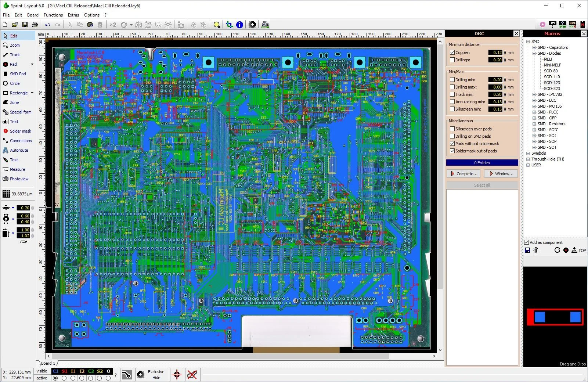Activate the Solder mask tool

pos(20,131)
